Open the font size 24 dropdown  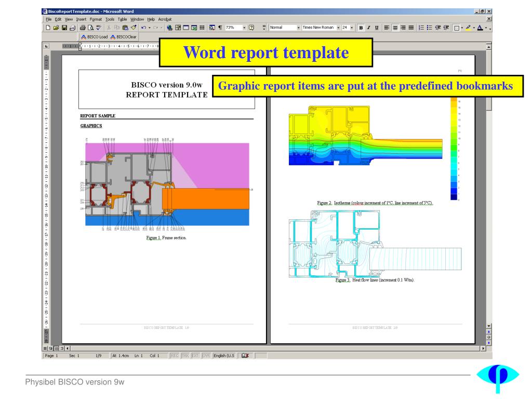click(352, 28)
